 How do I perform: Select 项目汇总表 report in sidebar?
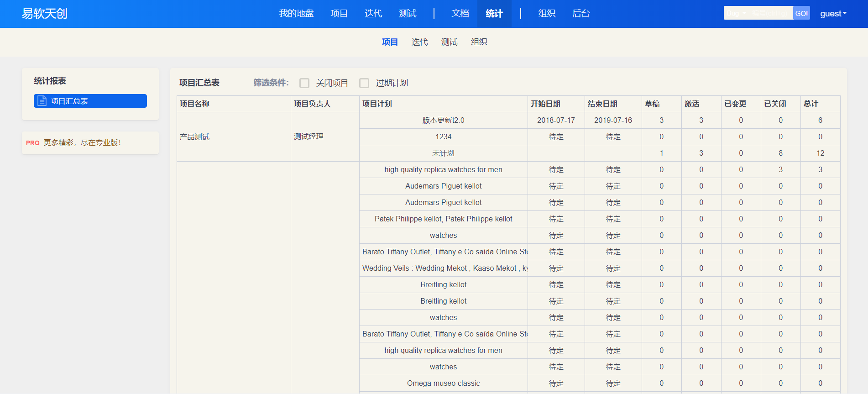pyautogui.click(x=90, y=101)
